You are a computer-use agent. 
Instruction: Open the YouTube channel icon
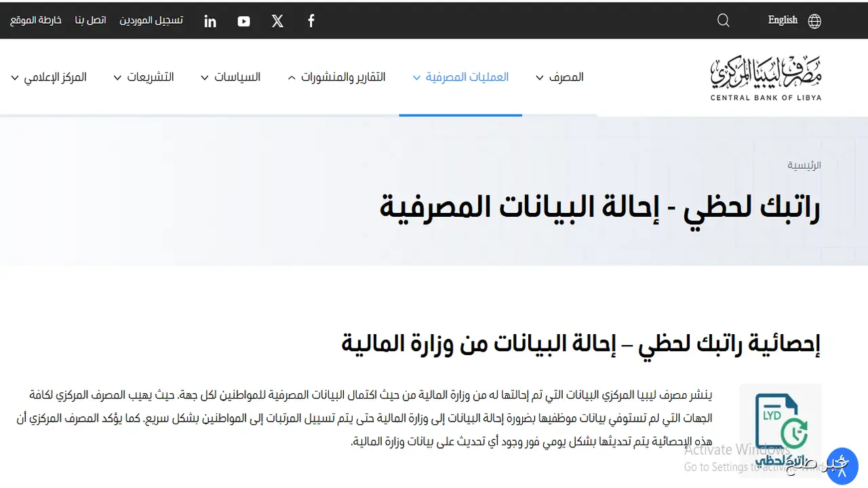point(243,20)
